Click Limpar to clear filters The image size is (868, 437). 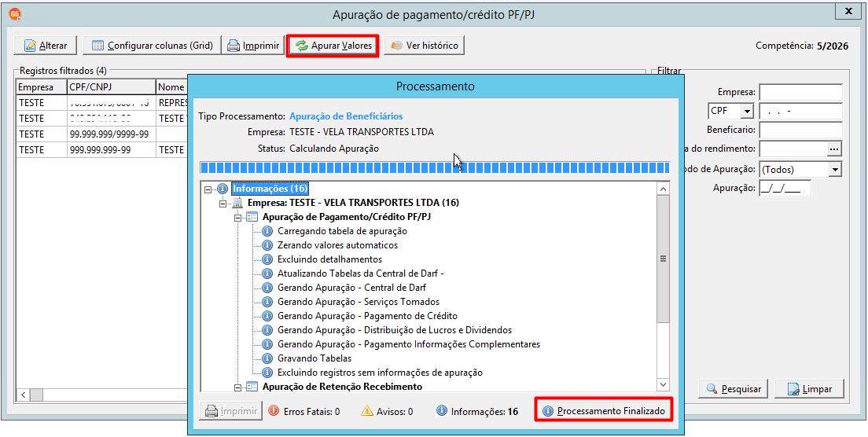pyautogui.click(x=809, y=389)
